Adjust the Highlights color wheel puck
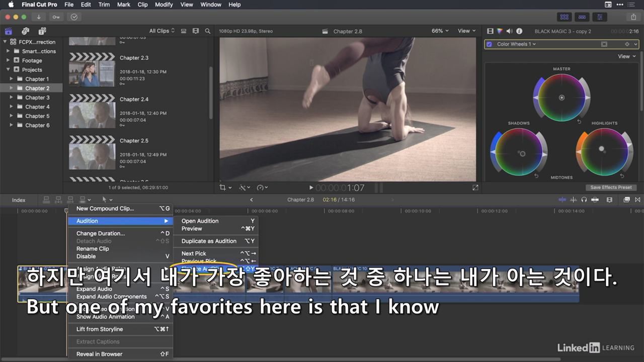Screen dimensions: 644x362 [601, 149]
